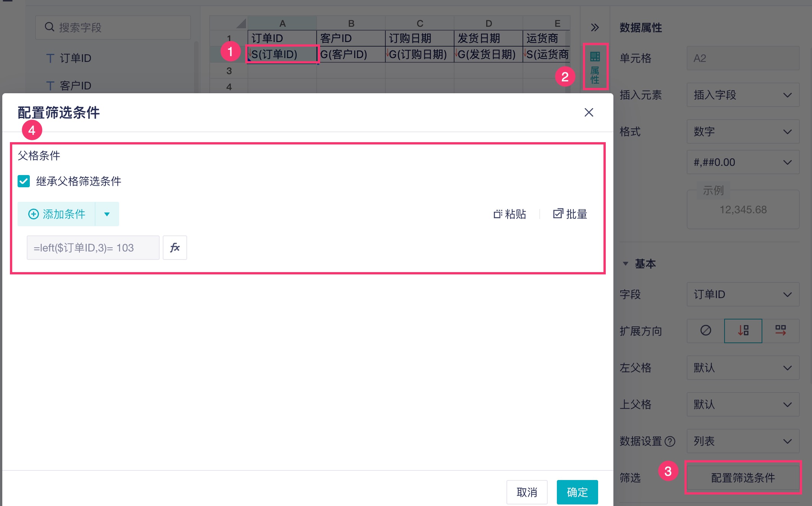Screen dimensions: 812x506
Task: Select header cell 订购日期
Action: (x=419, y=38)
